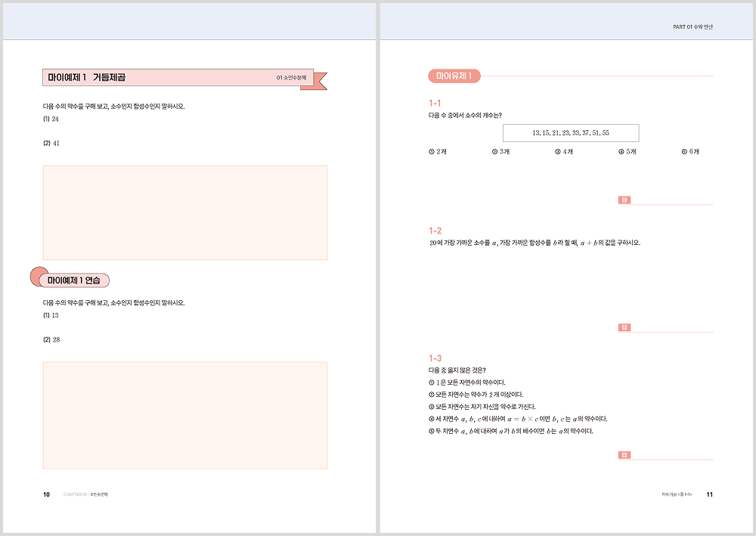Click the 답 marker under problem 1-2
Screen dimensions: 756x536
[624, 327]
